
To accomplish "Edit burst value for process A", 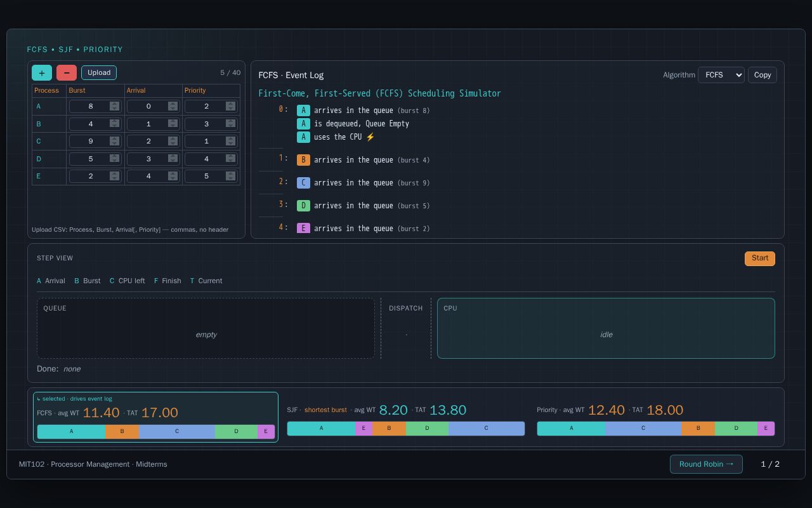I will (95, 106).
